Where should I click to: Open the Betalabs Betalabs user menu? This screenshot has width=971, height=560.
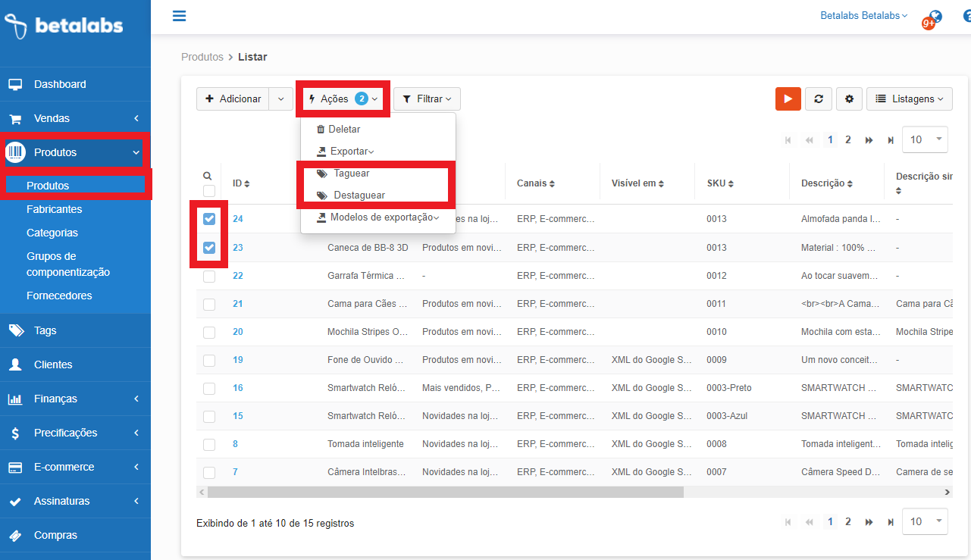click(863, 16)
